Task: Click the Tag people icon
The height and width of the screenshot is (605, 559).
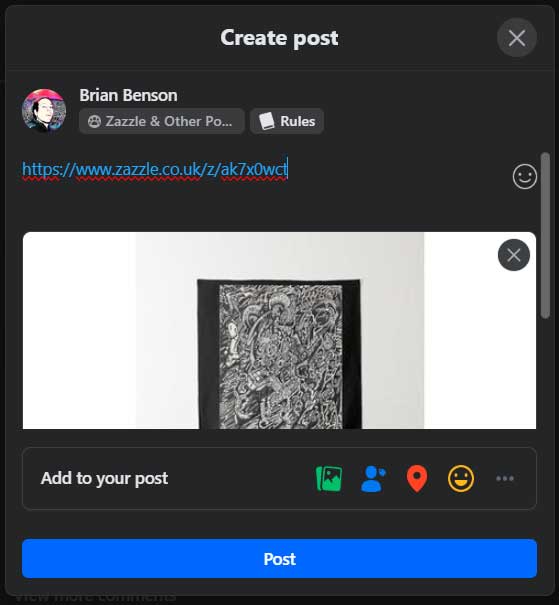Action: [x=373, y=478]
